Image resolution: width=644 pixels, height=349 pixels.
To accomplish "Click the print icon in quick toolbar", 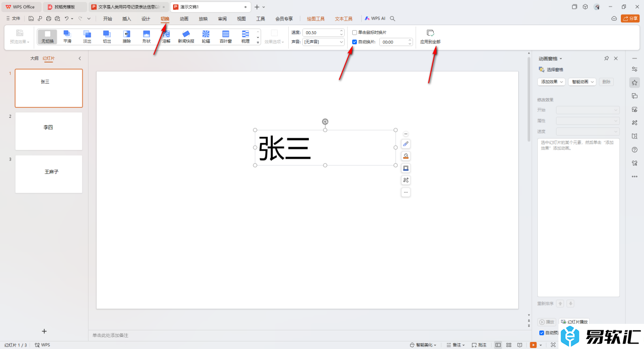I will click(x=48, y=19).
